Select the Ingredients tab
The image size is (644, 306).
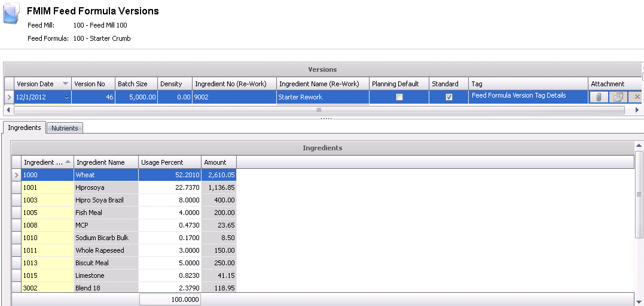25,128
